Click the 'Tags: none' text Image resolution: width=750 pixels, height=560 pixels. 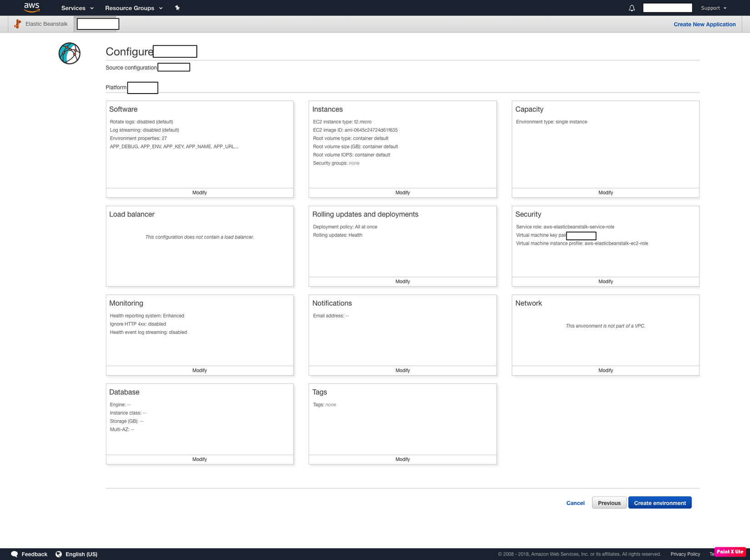point(325,405)
